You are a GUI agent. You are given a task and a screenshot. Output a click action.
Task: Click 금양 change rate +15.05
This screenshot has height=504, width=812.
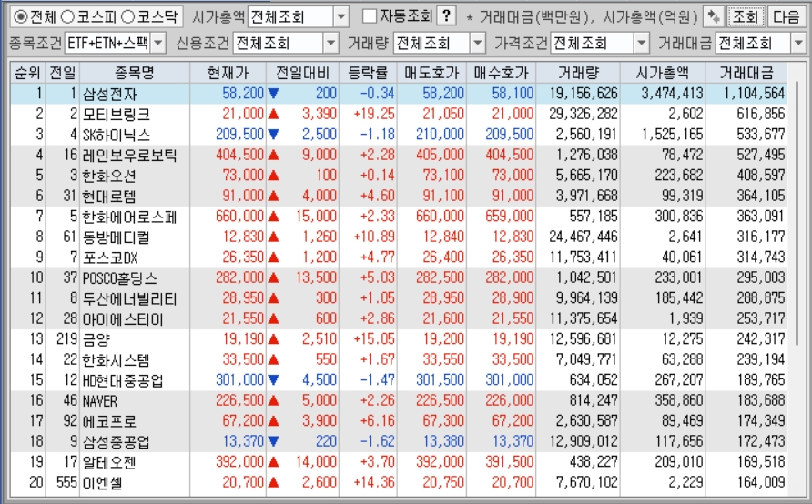pos(374,339)
